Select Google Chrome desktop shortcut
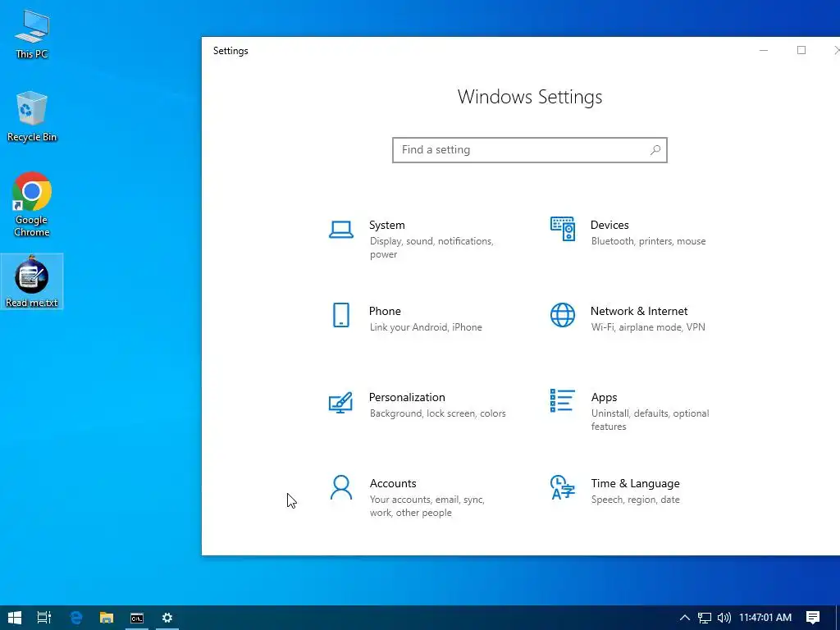The image size is (840, 630). click(x=32, y=204)
